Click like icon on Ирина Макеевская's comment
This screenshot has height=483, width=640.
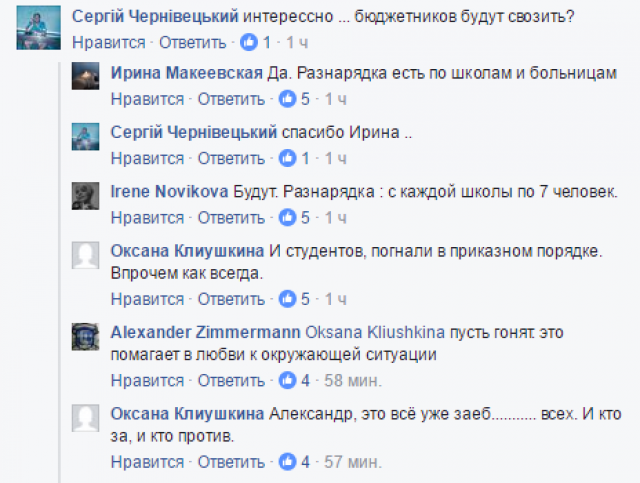(287, 99)
